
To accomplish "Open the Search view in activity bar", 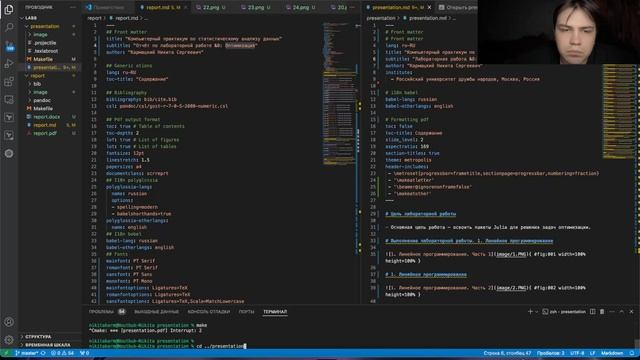I will tap(9, 27).
